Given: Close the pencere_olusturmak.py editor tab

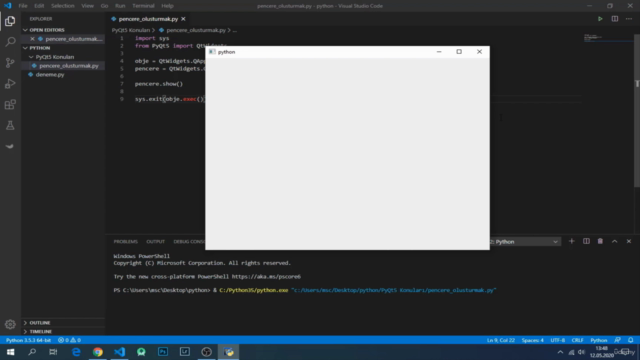Looking at the screenshot, I should [x=183, y=19].
